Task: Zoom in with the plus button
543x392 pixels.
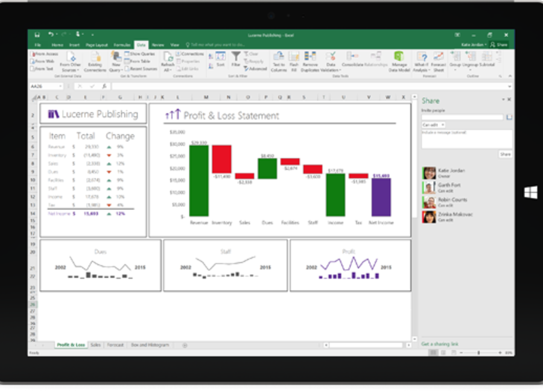Action: click(500, 353)
